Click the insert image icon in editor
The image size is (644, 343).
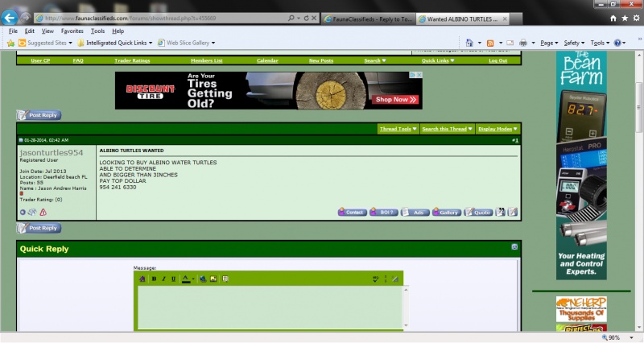[213, 279]
